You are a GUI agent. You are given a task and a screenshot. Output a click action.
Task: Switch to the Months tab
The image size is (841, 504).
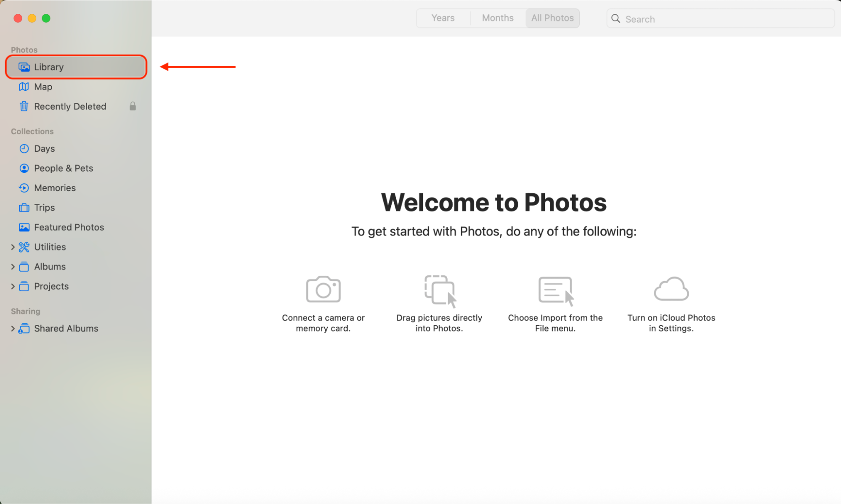[x=498, y=18]
